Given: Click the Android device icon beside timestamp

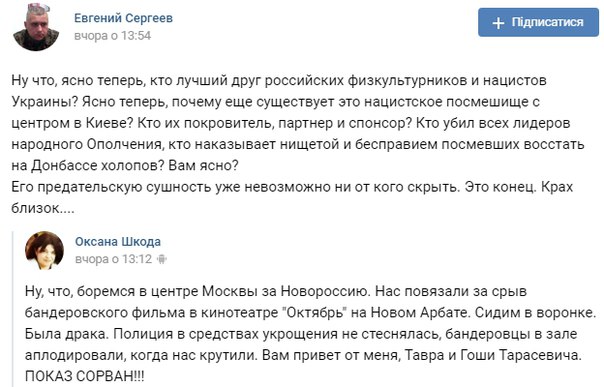Looking at the screenshot, I should (162, 259).
